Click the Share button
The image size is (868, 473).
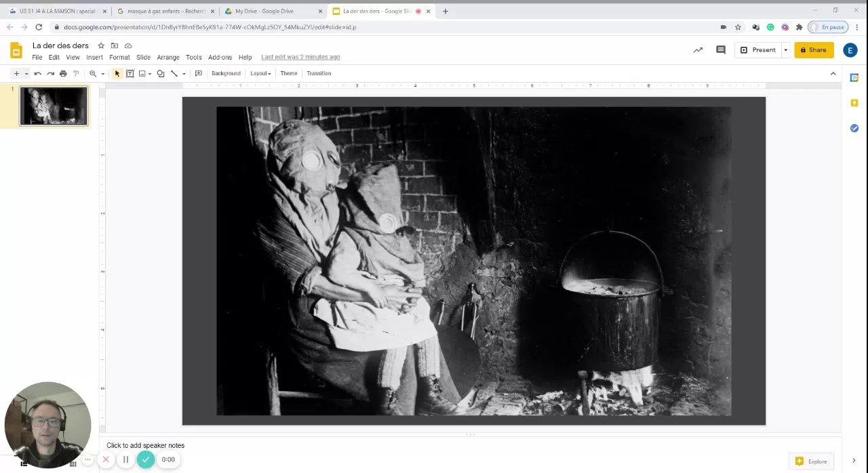[x=814, y=49]
